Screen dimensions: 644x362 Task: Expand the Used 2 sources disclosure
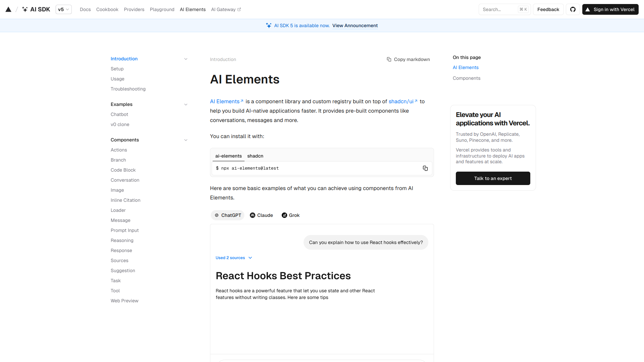234,258
